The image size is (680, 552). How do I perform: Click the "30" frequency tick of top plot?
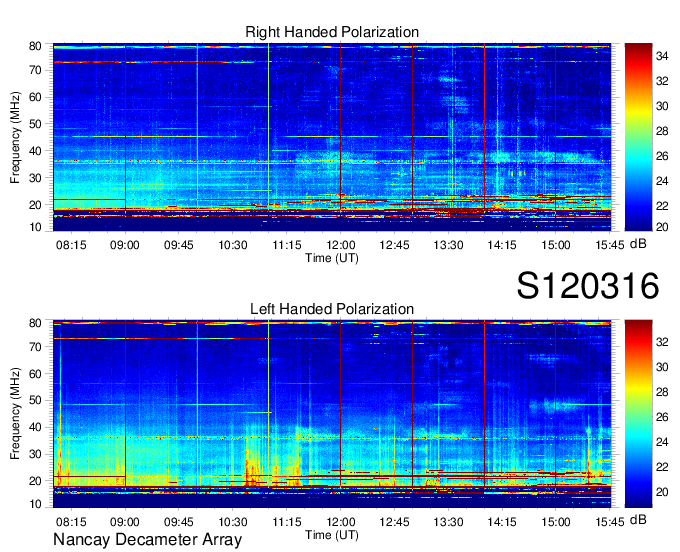35,178
